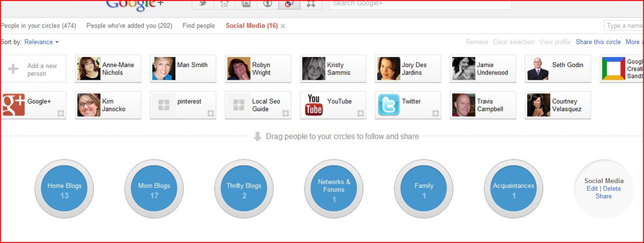Focus the Search Google+ field
The height and width of the screenshot is (243, 644).
[x=420, y=4]
